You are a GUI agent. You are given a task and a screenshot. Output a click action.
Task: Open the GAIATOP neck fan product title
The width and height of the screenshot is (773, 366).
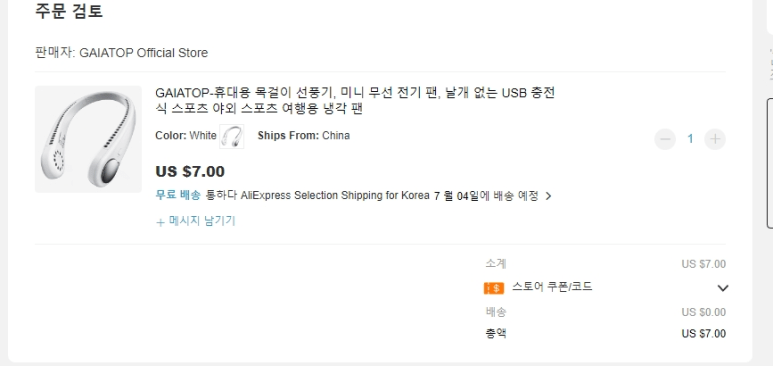coord(355,101)
